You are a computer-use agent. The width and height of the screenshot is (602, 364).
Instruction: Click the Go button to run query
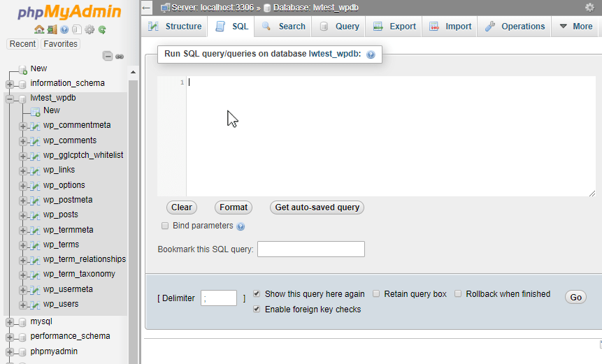(x=575, y=297)
